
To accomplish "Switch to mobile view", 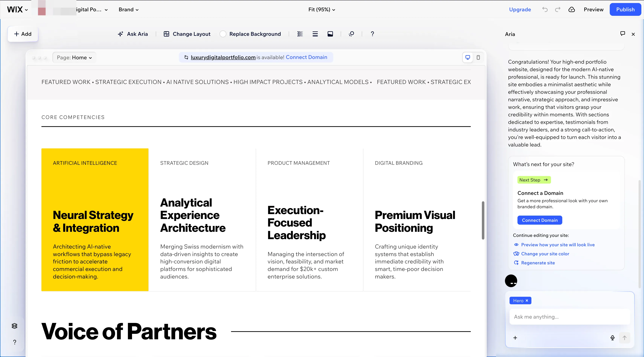I will pos(478,57).
